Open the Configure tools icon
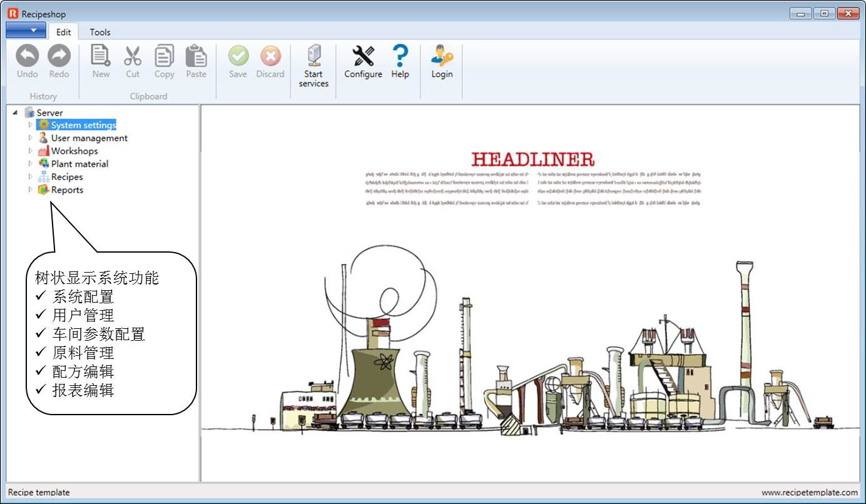Image resolution: width=866 pixels, height=504 pixels. pos(363,56)
